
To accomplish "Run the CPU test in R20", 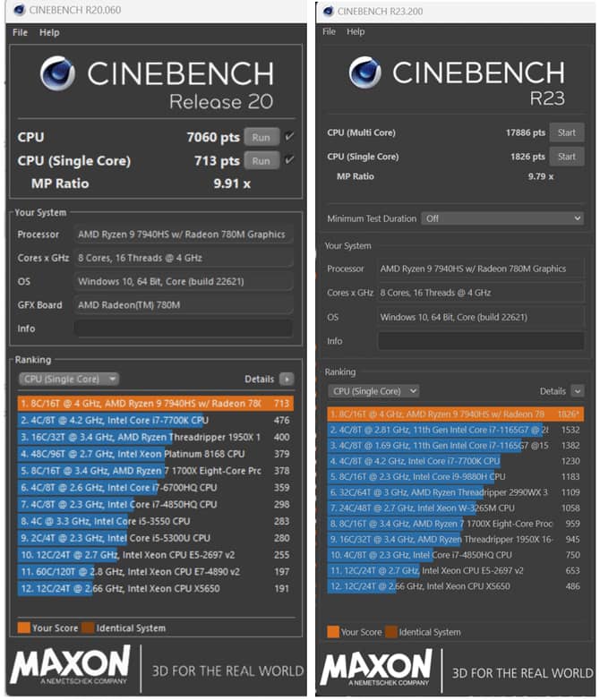I will 261,137.
